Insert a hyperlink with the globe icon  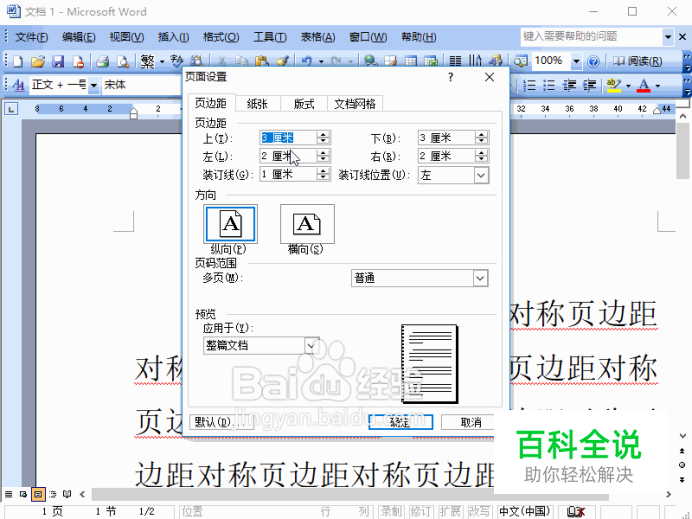pyautogui.click(x=371, y=61)
